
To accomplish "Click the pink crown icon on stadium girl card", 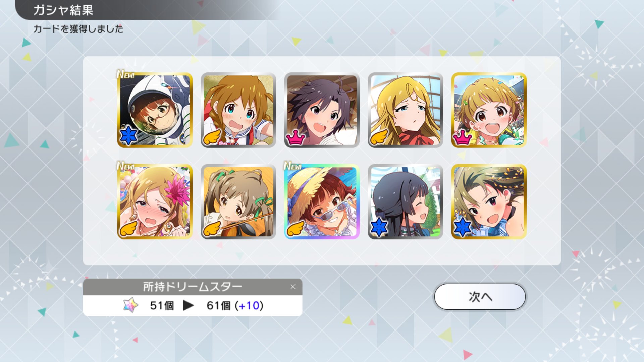I will pos(463,137).
